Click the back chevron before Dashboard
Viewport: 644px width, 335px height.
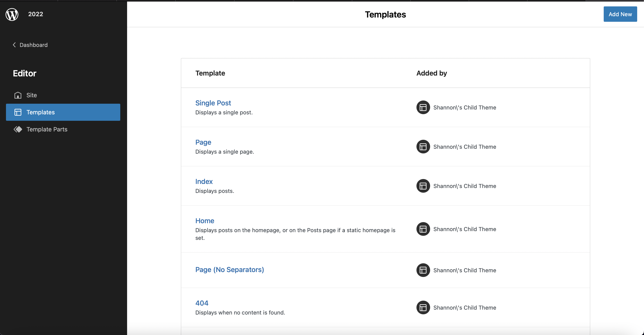14,45
